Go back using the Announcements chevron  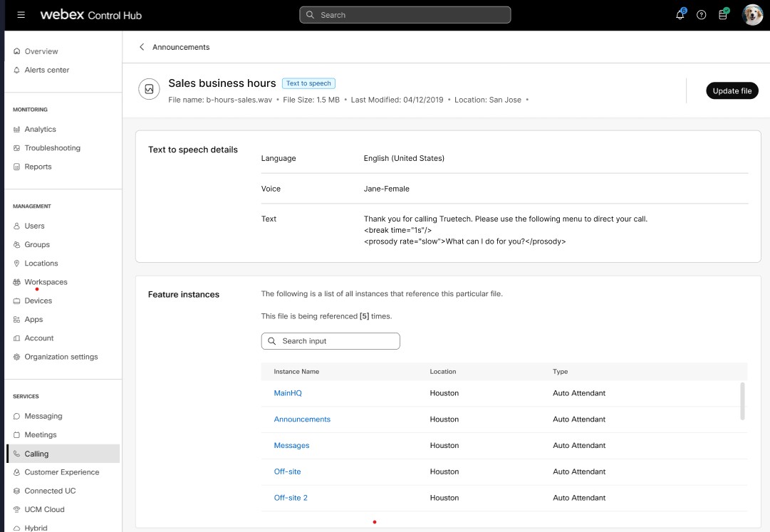pos(142,47)
